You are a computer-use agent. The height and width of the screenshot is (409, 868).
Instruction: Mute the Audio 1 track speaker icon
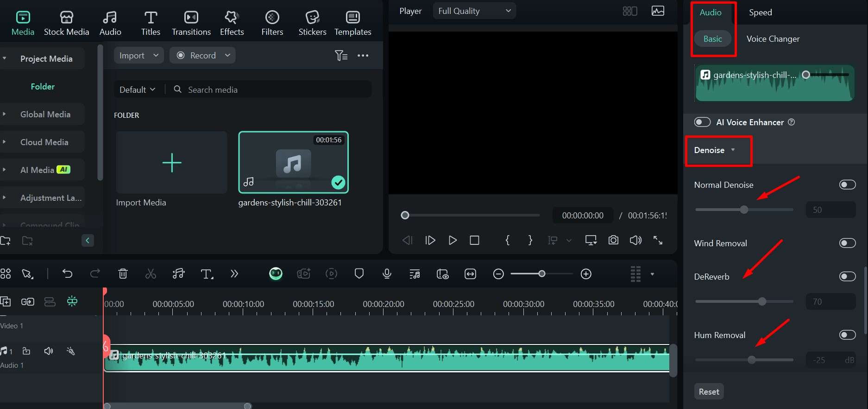pyautogui.click(x=49, y=351)
